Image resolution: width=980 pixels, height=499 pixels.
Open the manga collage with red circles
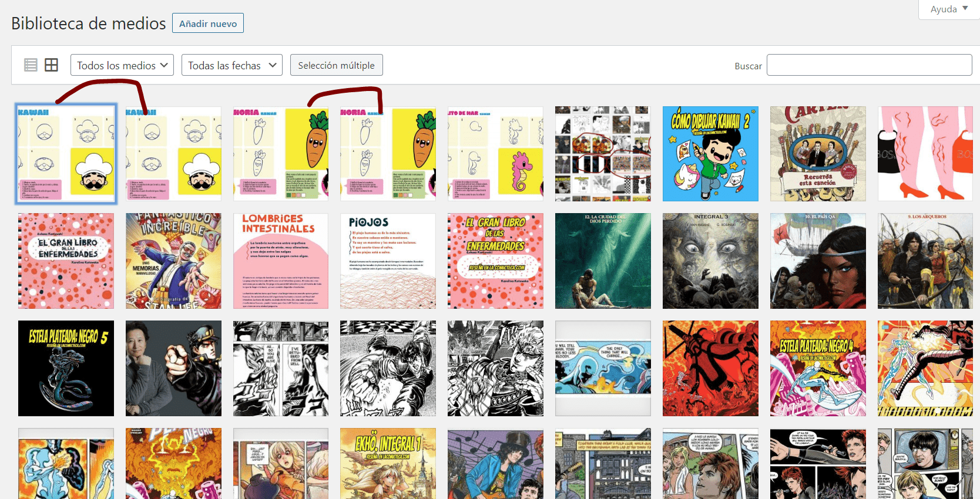coord(603,154)
